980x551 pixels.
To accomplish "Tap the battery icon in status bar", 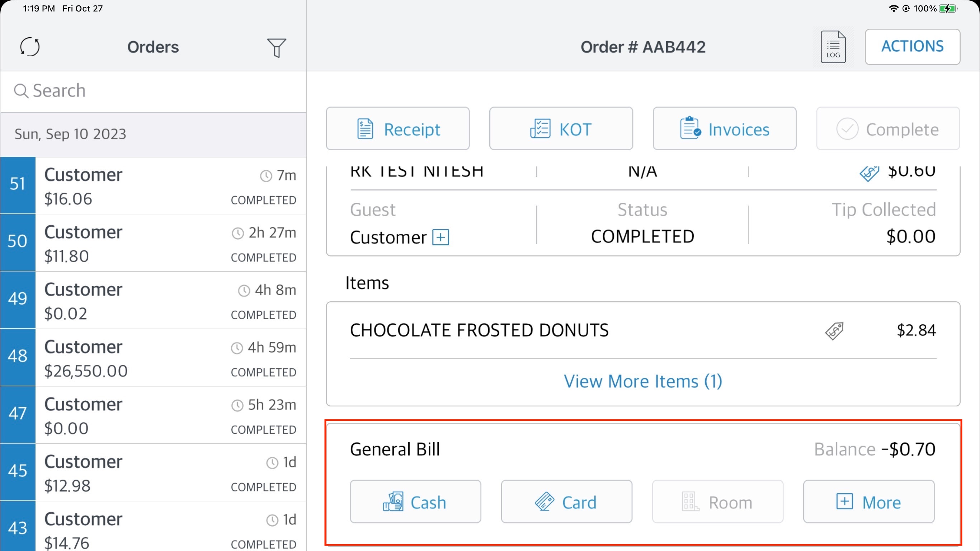I will pos(947,8).
